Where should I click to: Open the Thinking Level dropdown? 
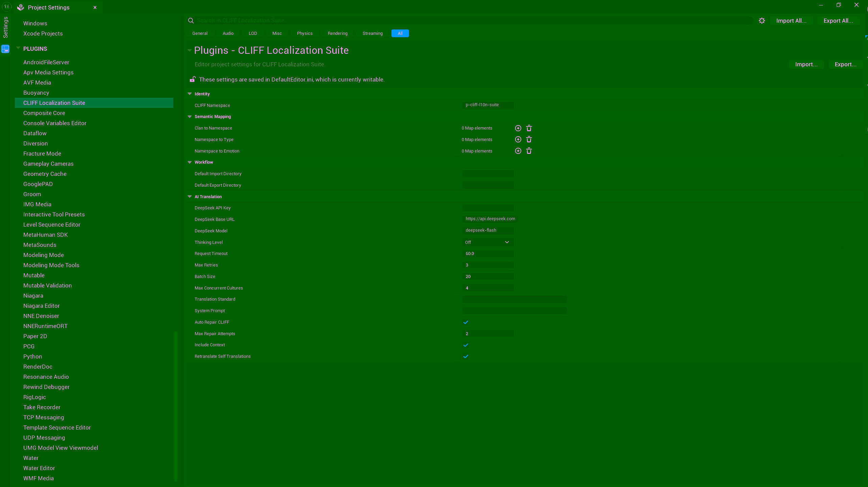click(488, 242)
